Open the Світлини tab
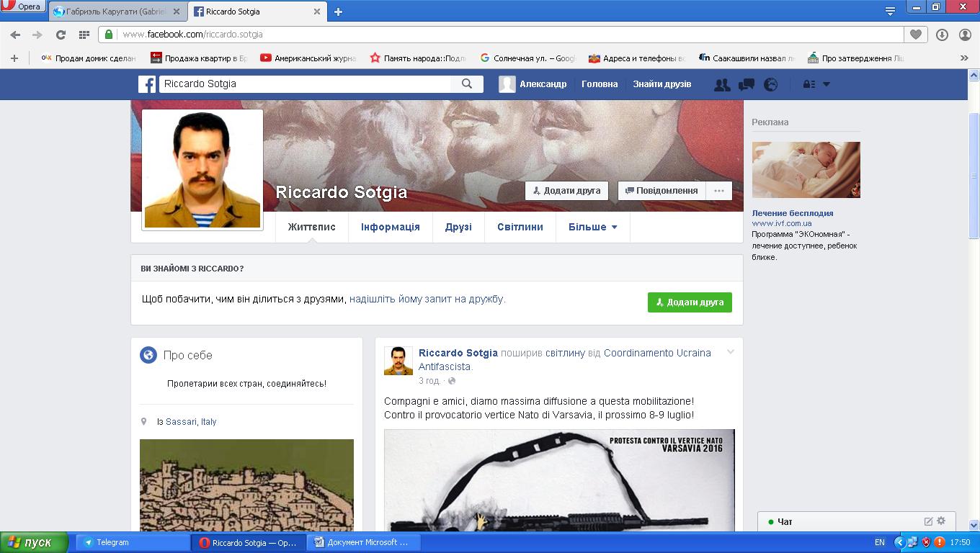Image resolution: width=980 pixels, height=553 pixels. click(x=520, y=227)
